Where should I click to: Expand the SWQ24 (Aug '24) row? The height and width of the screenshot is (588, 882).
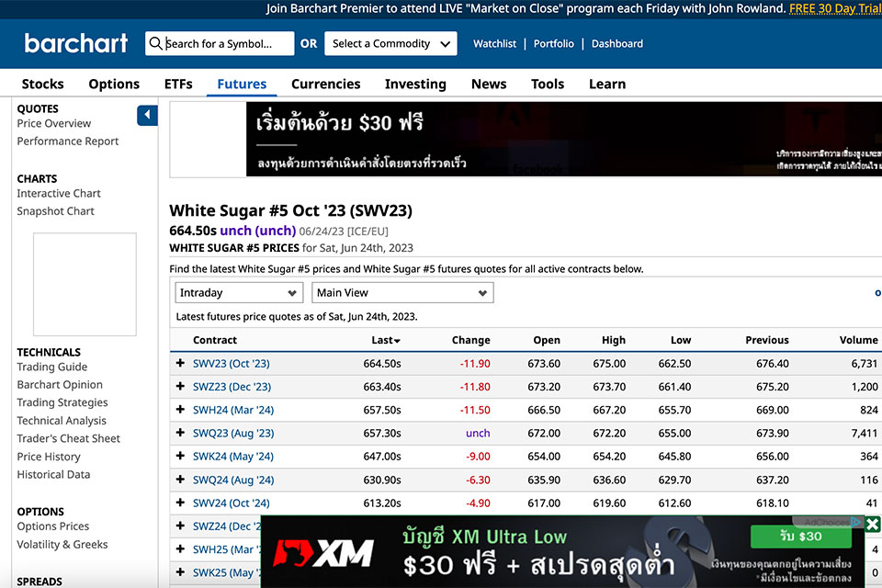point(180,480)
